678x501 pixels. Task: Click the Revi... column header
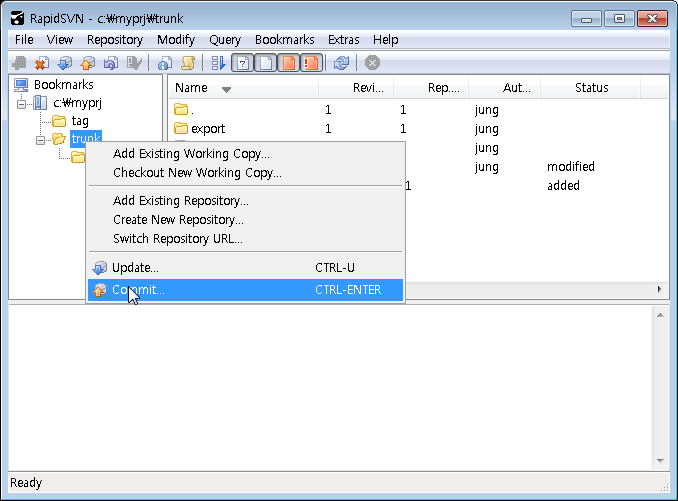pyautogui.click(x=356, y=88)
